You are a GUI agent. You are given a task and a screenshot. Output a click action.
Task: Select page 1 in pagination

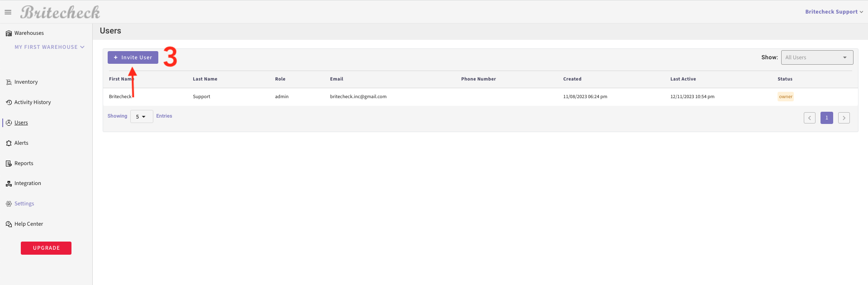827,118
